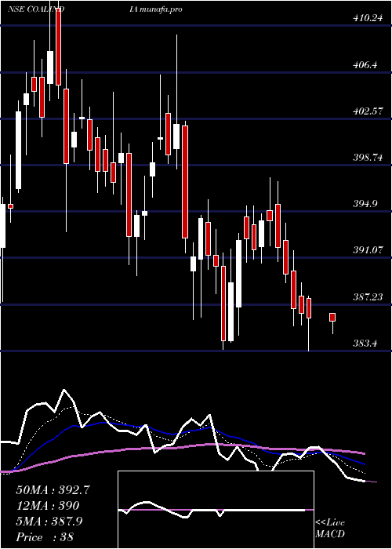Click the 394.9 price level label

[x=365, y=204]
